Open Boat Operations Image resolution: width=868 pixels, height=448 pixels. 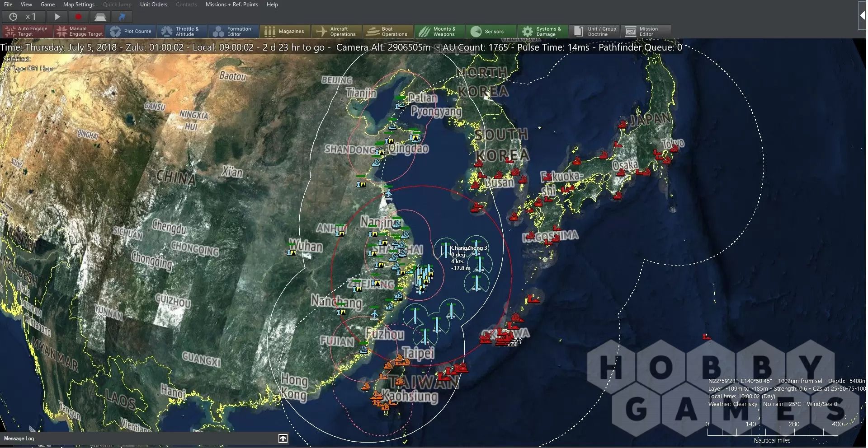pos(388,31)
